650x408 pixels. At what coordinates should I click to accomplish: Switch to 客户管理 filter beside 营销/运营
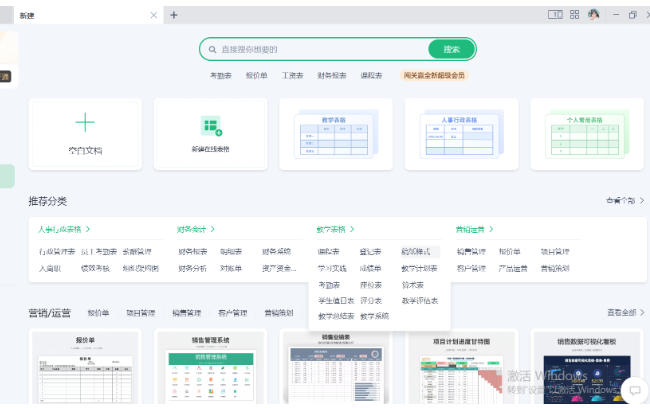click(x=233, y=313)
